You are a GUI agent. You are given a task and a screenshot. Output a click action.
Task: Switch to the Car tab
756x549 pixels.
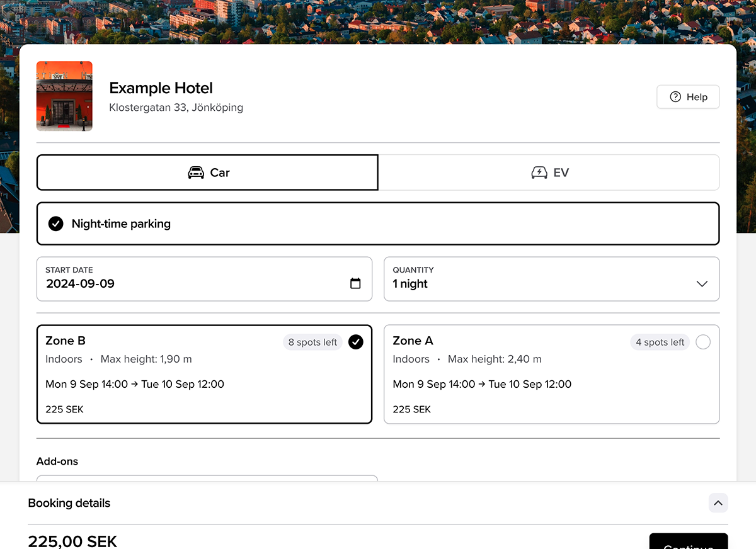point(207,173)
